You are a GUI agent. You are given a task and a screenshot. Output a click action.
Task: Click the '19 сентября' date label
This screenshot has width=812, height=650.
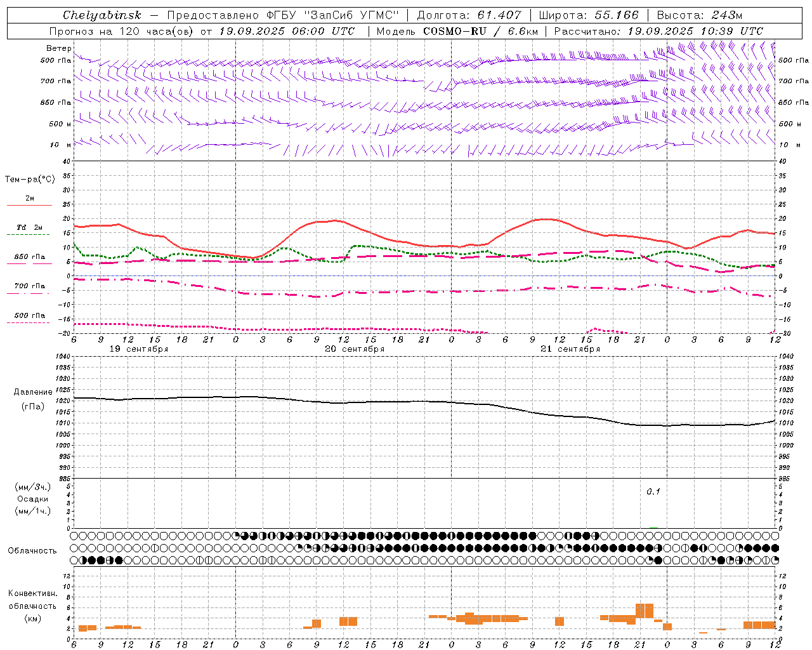139,349
